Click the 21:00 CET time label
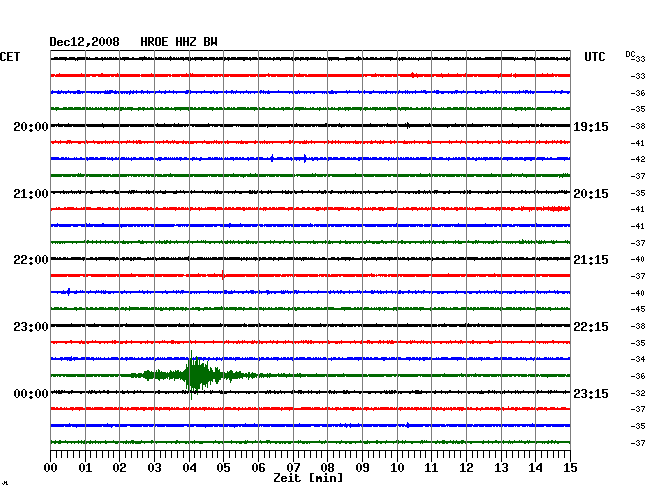The height and width of the screenshot is (494, 650). (31, 194)
